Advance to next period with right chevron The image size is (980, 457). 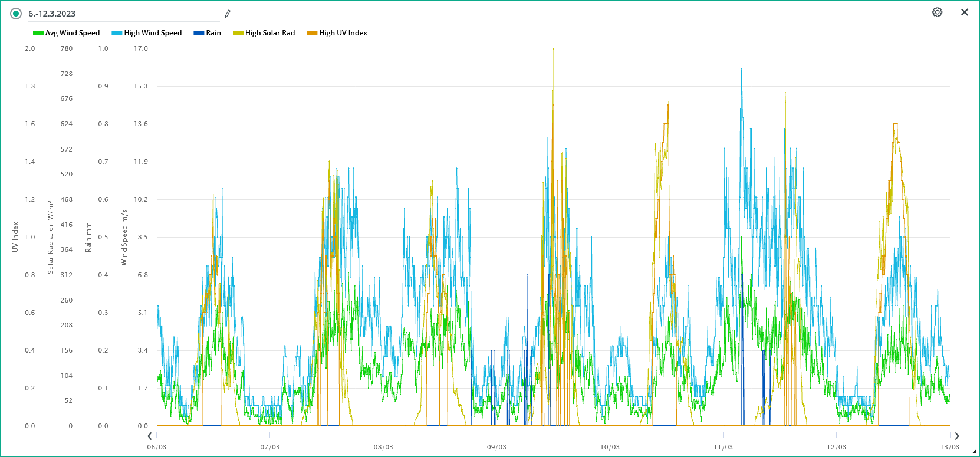[956, 436]
